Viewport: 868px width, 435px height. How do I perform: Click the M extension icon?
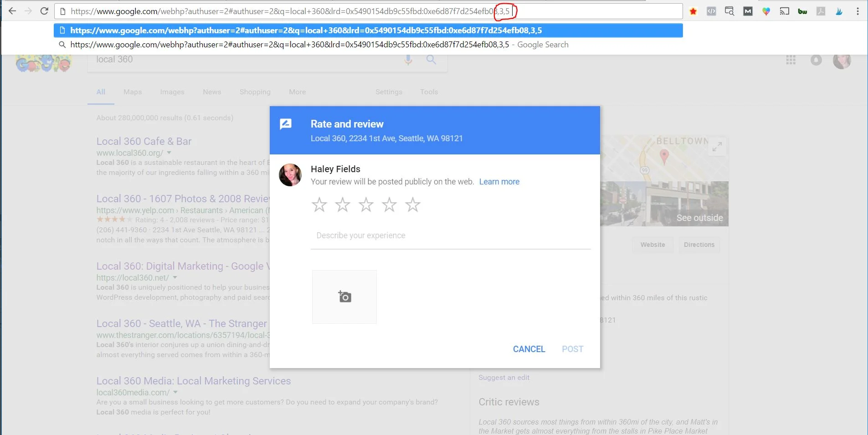tap(748, 11)
